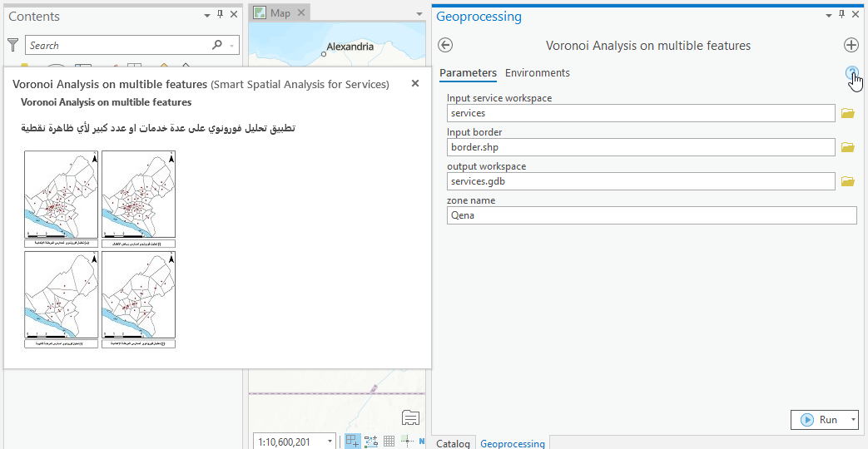Click the green square crosshair icon on status bar
868x449 pixels.
click(x=407, y=441)
